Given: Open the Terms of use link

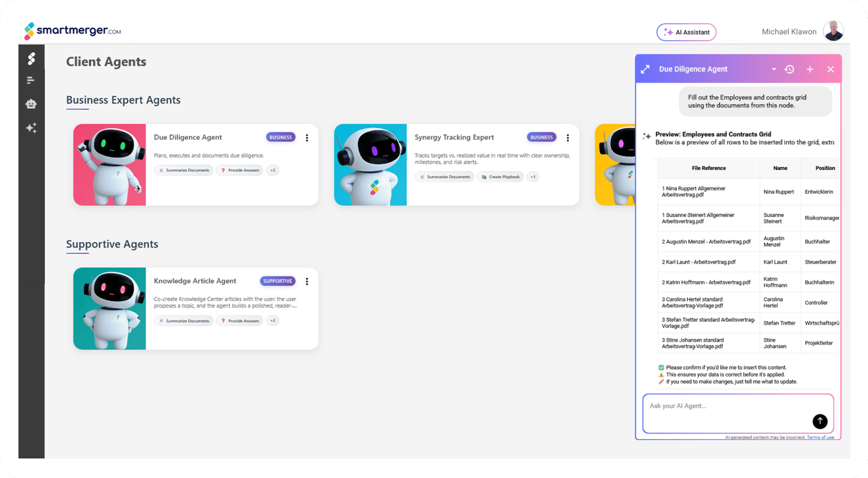Looking at the screenshot, I should pyautogui.click(x=820, y=437).
